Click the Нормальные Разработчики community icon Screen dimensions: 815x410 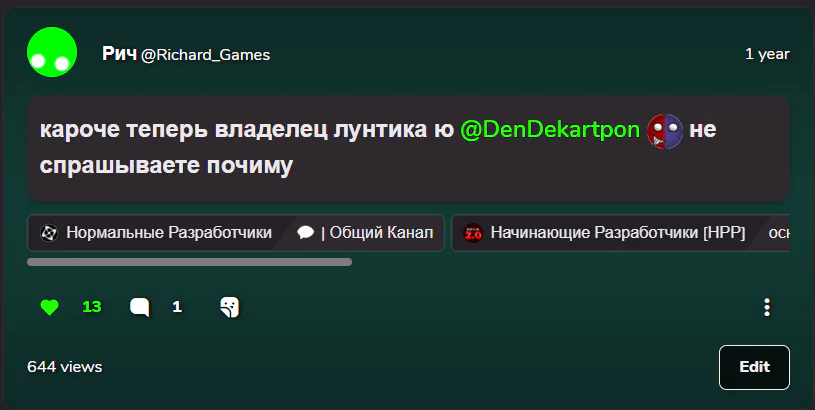pos(49,233)
